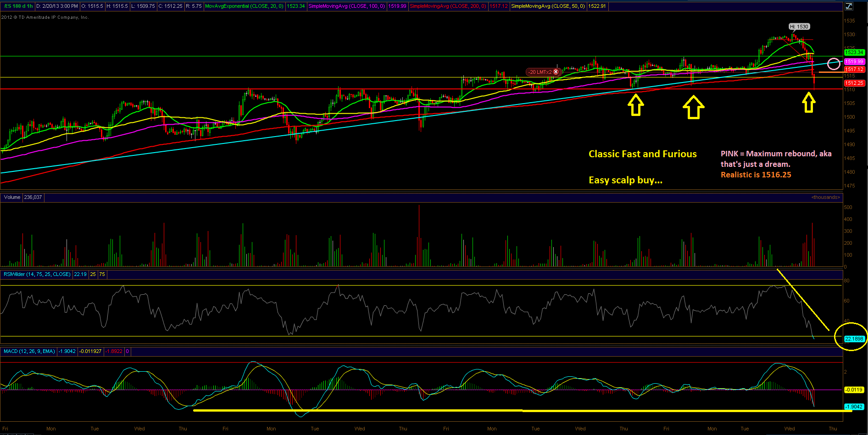The image size is (868, 435).
Task: Click the green 1523.34 price axis bubble
Action: coord(854,52)
